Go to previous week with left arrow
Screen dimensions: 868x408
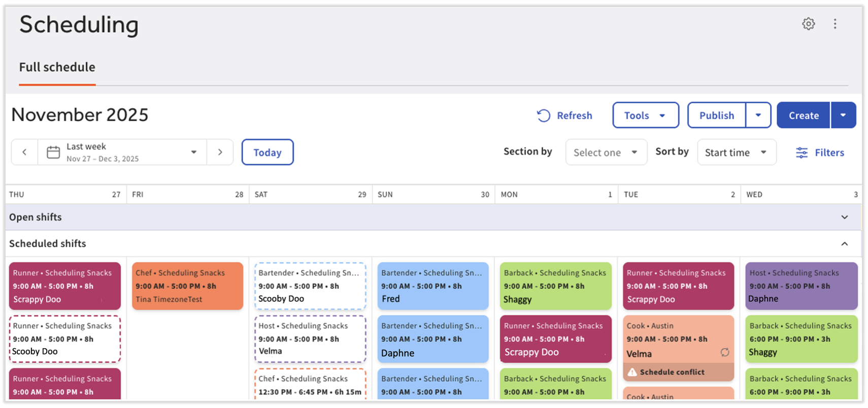tap(24, 152)
